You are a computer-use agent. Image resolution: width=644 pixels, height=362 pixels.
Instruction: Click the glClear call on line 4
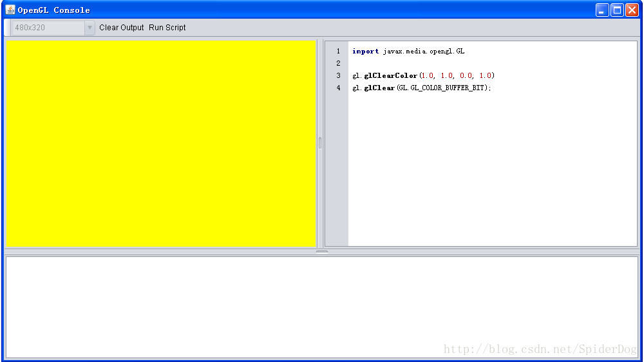[421, 88]
